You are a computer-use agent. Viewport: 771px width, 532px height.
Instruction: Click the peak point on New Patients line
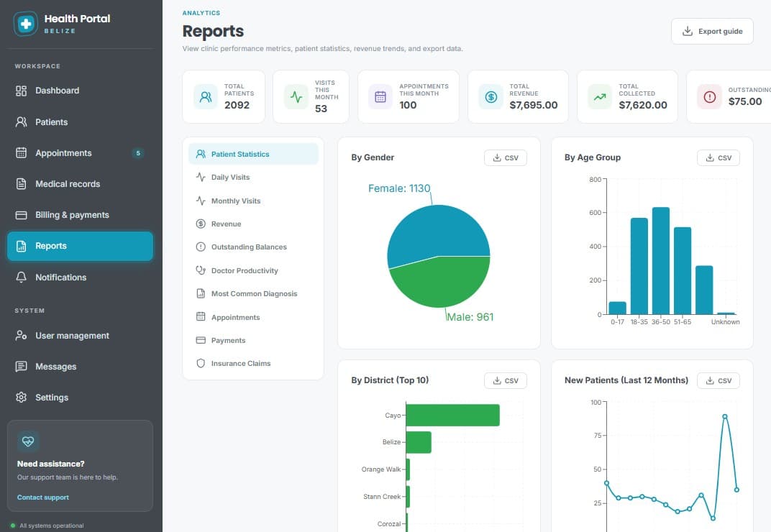(x=725, y=416)
